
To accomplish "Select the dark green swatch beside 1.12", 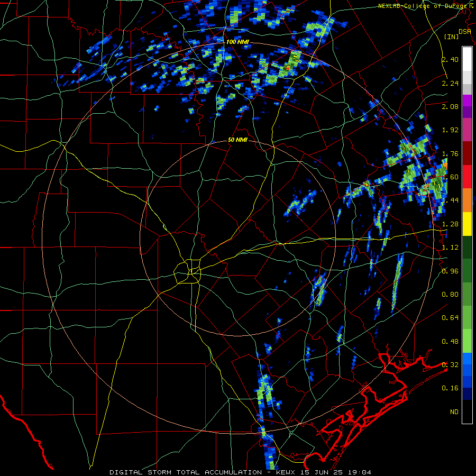I will (x=467, y=248).
